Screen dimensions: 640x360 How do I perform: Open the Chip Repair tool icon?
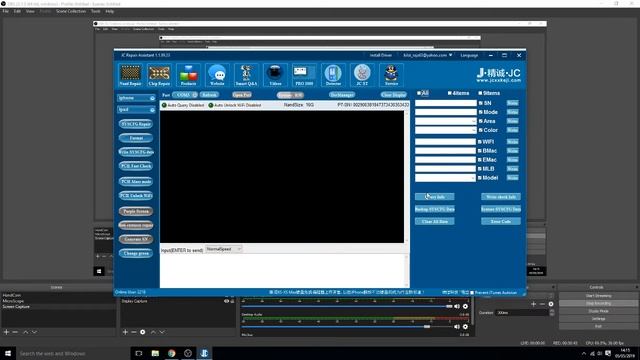click(159, 75)
